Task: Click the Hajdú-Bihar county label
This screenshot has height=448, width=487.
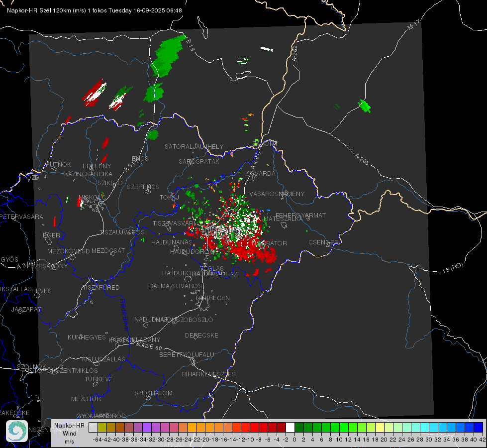Action: point(124,315)
